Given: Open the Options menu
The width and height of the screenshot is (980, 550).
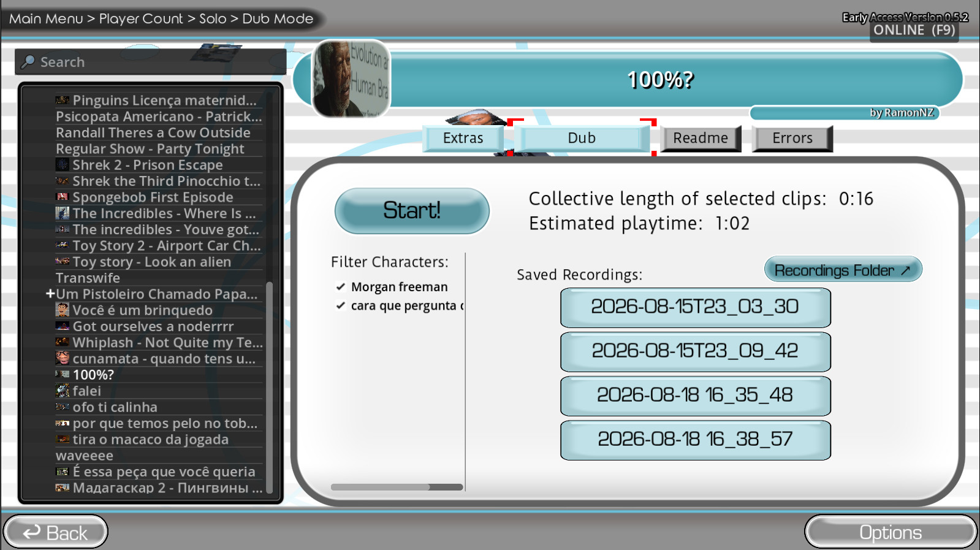Looking at the screenshot, I should (891, 532).
